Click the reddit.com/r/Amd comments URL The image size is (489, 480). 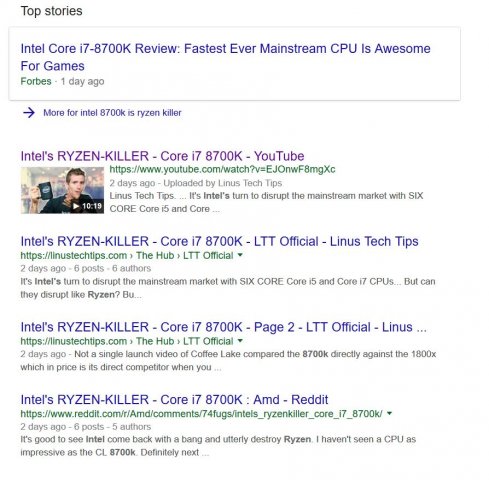click(201, 414)
